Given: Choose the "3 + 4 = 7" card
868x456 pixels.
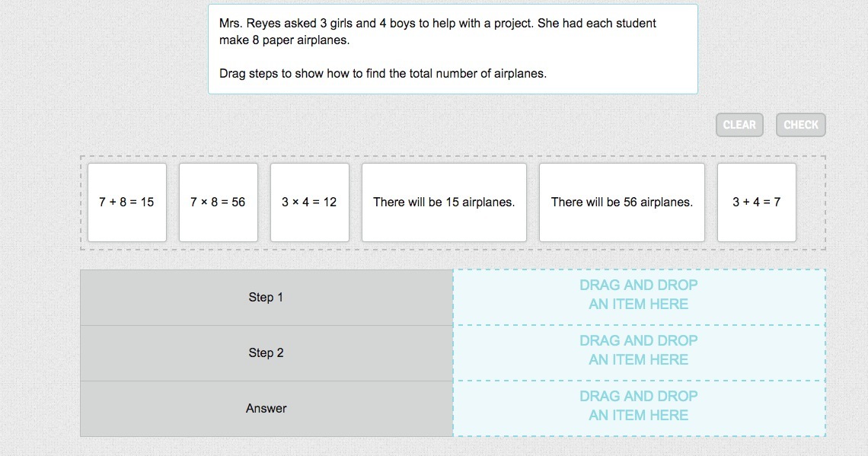Looking at the screenshot, I should pos(756,202).
